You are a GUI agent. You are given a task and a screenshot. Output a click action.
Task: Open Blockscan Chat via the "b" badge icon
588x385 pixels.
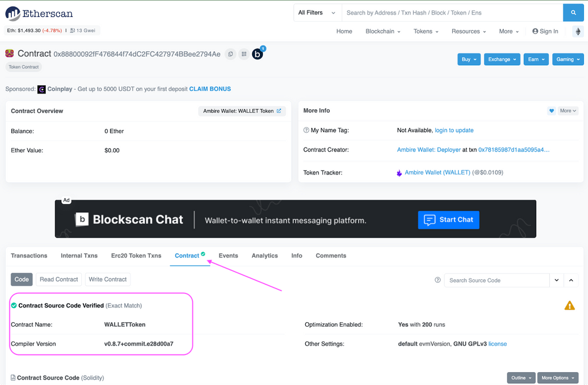[258, 53]
